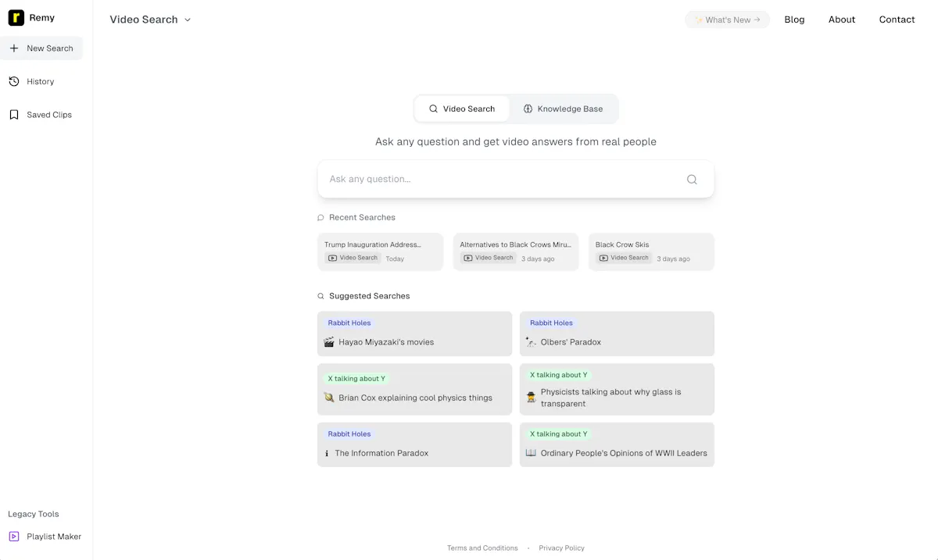
Task: Select Brian Cox explaining cool physics things
Action: pyautogui.click(x=414, y=389)
